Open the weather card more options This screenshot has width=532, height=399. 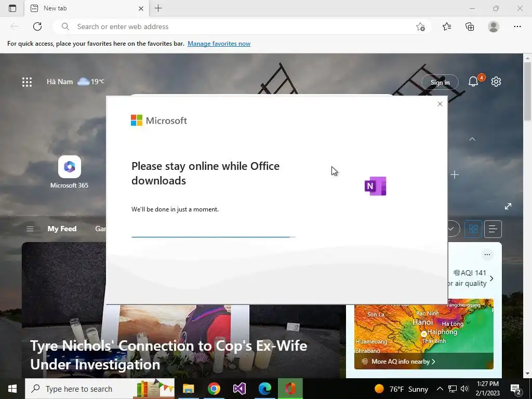coord(487,255)
